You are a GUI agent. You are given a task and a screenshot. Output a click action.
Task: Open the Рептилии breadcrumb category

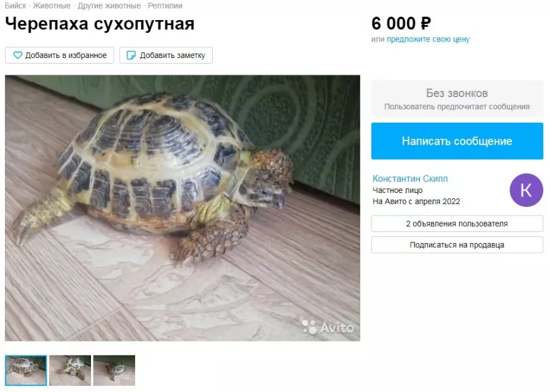[165, 5]
